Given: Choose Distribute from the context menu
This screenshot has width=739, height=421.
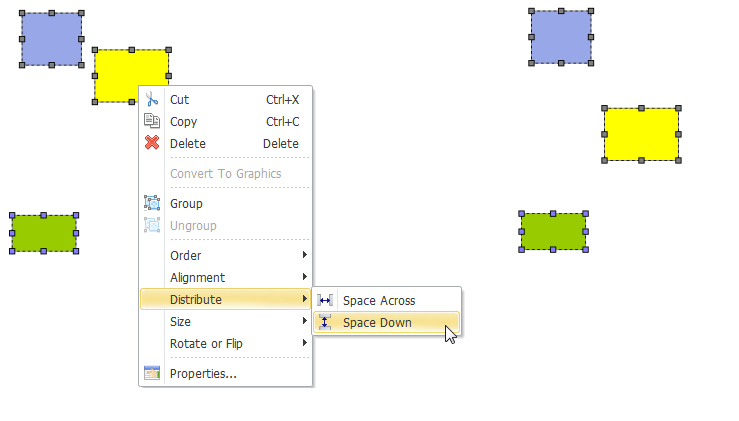Looking at the screenshot, I should pos(196,299).
